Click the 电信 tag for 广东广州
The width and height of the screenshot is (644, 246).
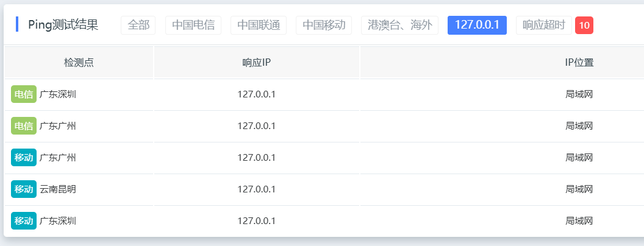24,126
